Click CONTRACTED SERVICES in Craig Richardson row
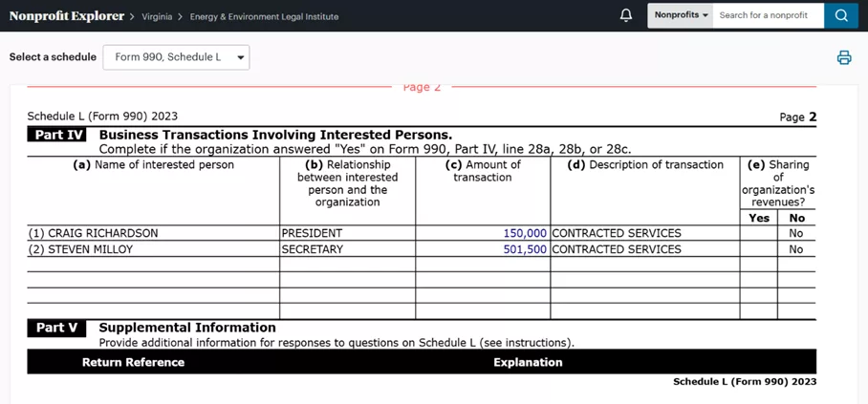The height and width of the screenshot is (404, 868). 617,234
